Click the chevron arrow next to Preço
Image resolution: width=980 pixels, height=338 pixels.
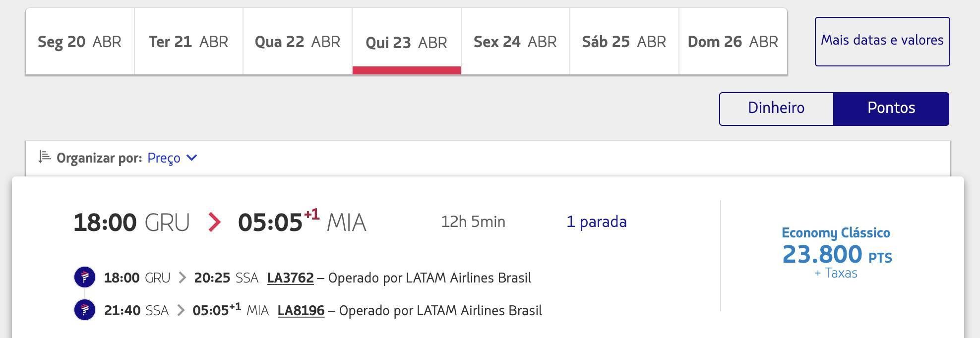pyautogui.click(x=192, y=158)
